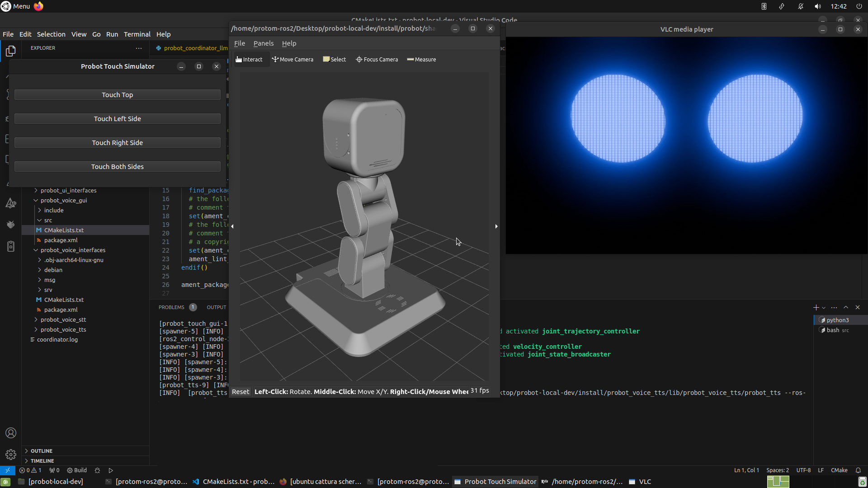Screen dimensions: 868x488
Task: Open the Manage gear in VS Code
Action: 11,454
